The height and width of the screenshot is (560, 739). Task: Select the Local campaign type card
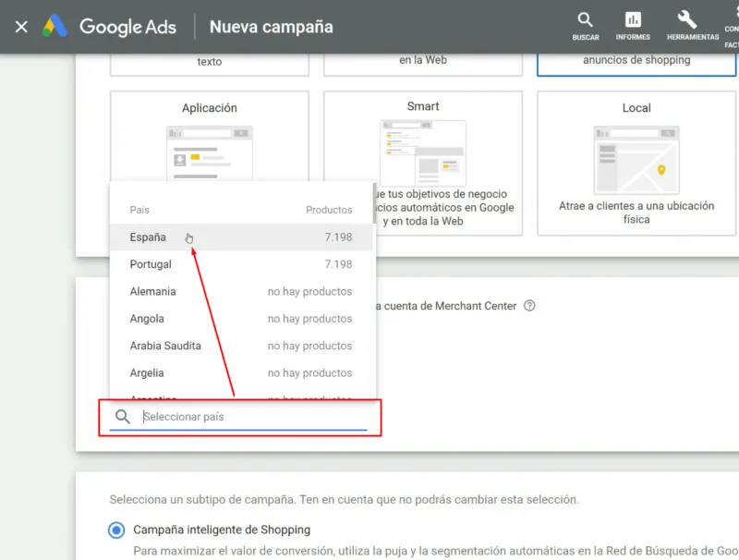point(636,163)
